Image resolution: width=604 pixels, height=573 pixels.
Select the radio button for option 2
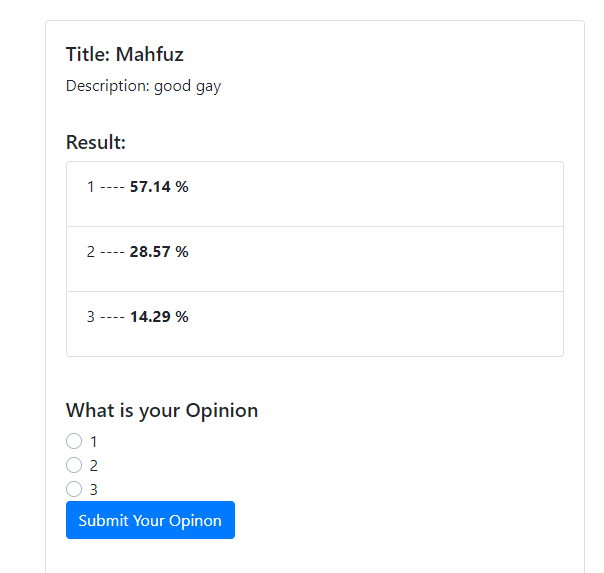click(x=74, y=465)
